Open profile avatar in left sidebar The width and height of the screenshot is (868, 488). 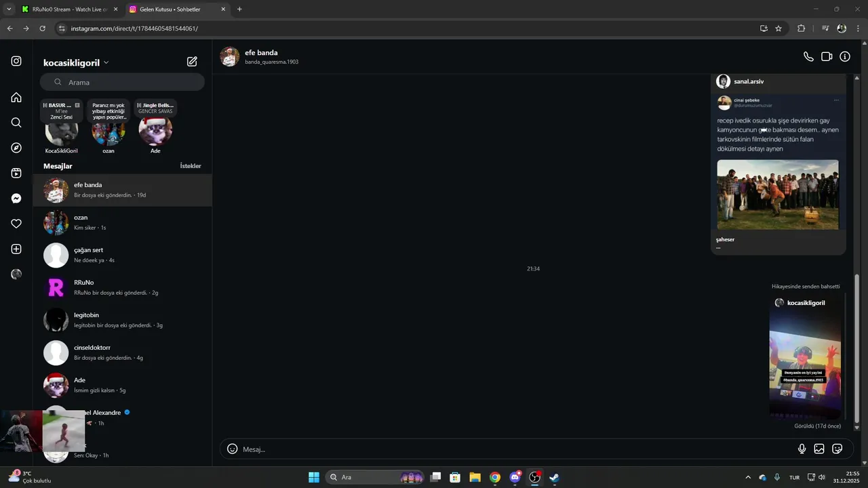[x=16, y=274]
